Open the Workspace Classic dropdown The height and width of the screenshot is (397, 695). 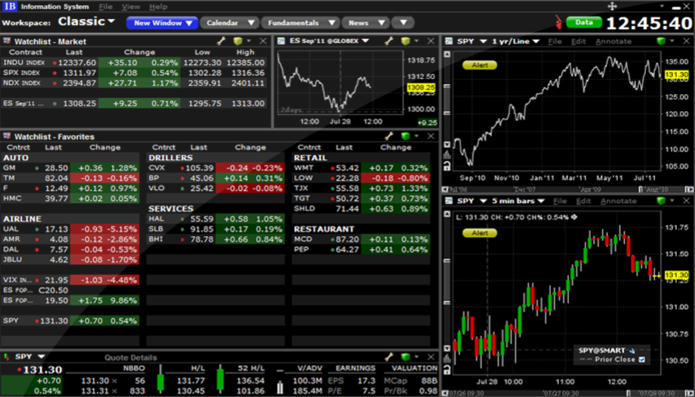[x=86, y=21]
